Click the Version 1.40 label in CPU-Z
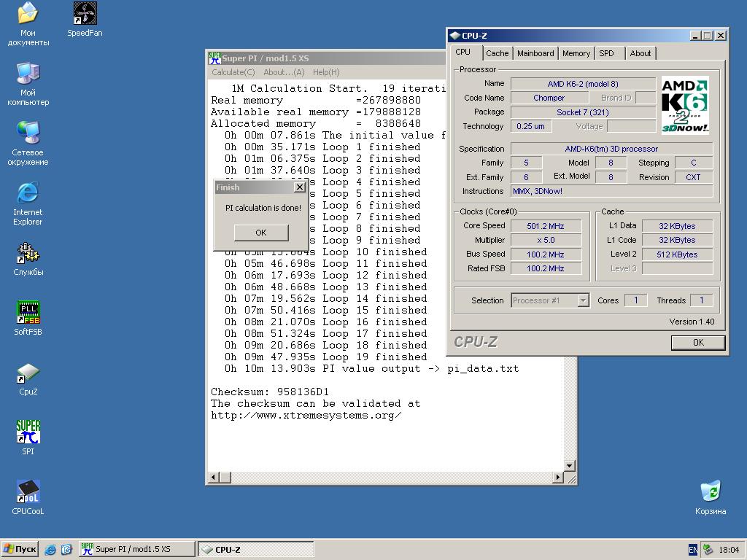This screenshot has height=560, width=747. pos(692,322)
